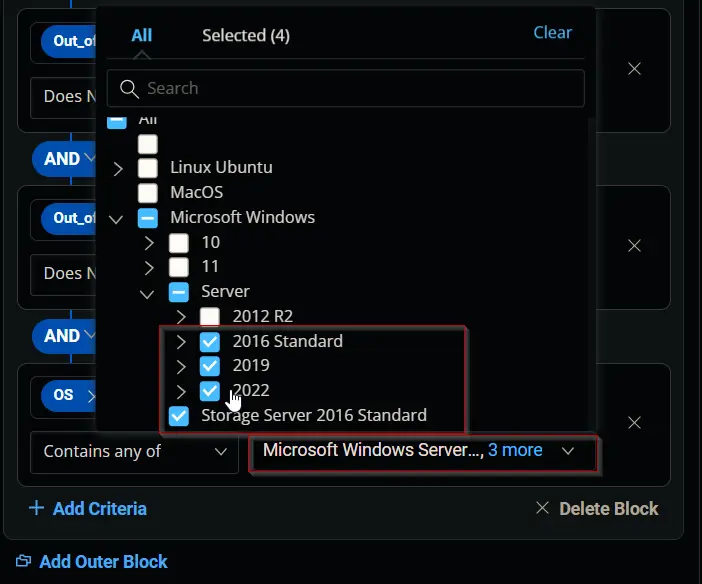
Task: Expand the 2016 Standard node
Action: (x=180, y=342)
